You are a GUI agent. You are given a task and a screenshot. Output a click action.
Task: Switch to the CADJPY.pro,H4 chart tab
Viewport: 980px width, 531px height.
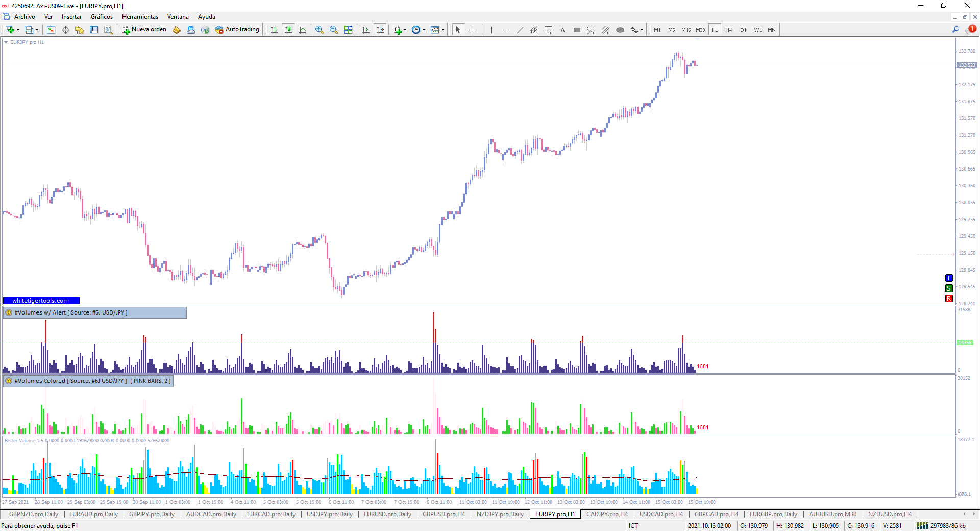tap(607, 514)
